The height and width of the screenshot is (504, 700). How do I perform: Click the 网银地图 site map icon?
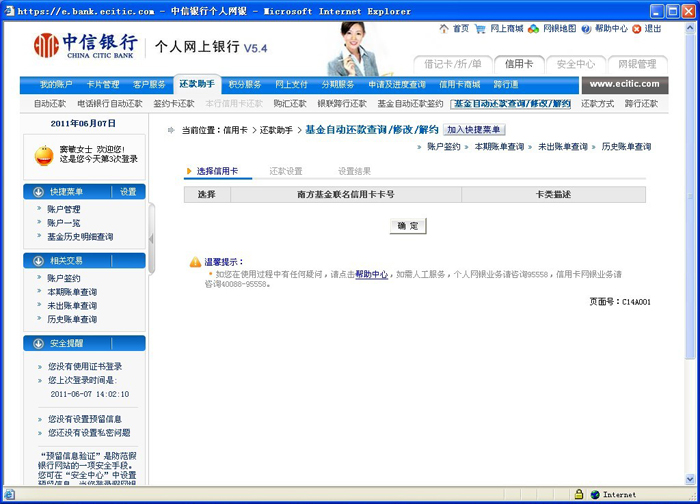[534, 29]
